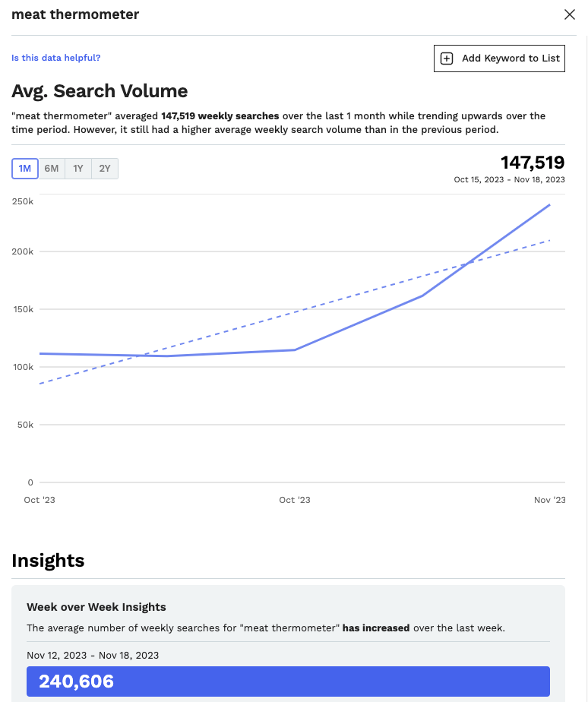Click the Oct 15 - Nov 18, 2023 date range

[x=509, y=179]
